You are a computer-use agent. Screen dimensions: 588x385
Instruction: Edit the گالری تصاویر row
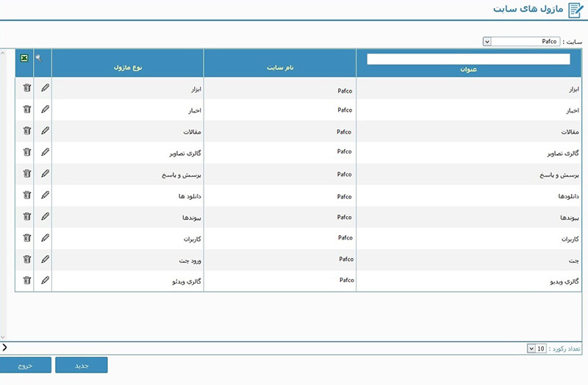[46, 152]
